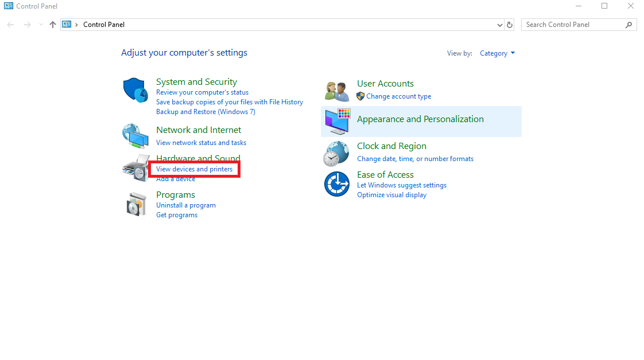The height and width of the screenshot is (360, 644).
Task: Minimize the Control Panel window
Action: tap(579, 6)
